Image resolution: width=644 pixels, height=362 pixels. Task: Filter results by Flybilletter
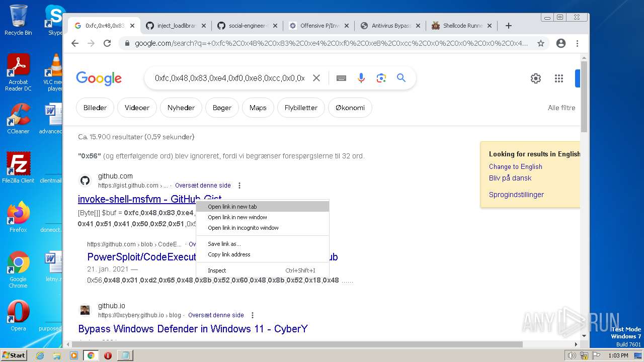[301, 108]
